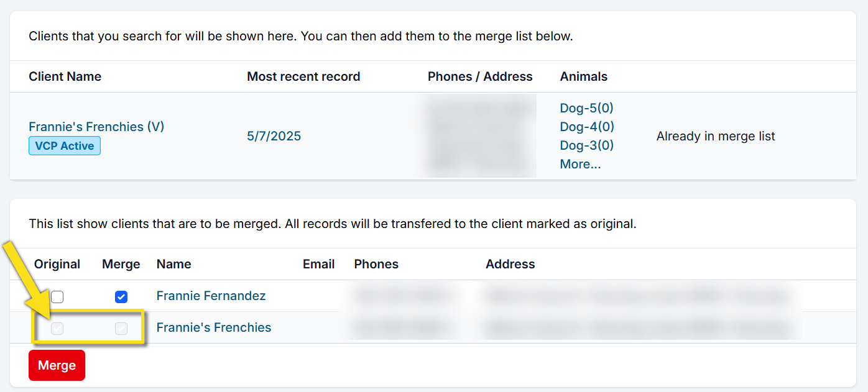Click the VCP Active badge
Image resolution: width=868 pixels, height=392 pixels.
tap(65, 146)
